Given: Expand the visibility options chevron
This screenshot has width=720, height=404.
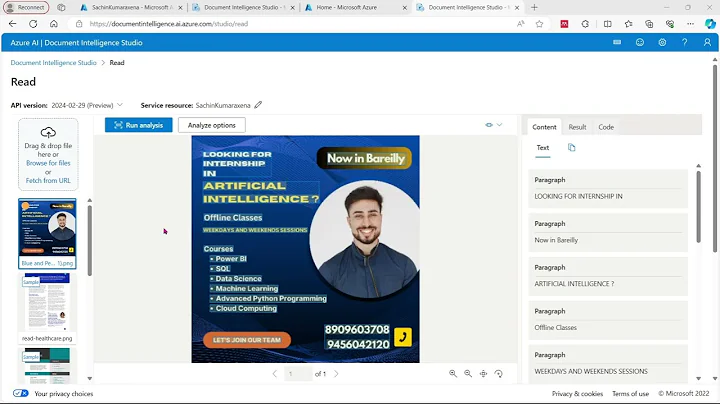Looking at the screenshot, I should click(500, 125).
